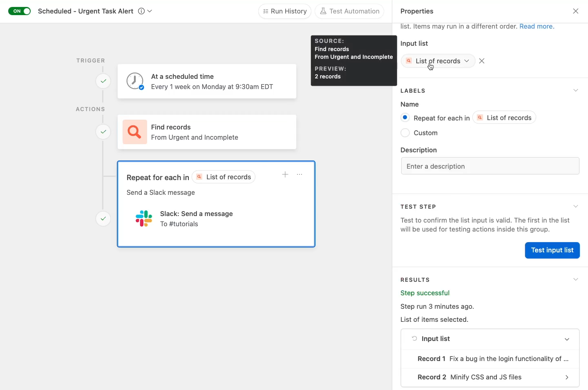
Task: Toggle the automation ON switch off
Action: tap(19, 11)
